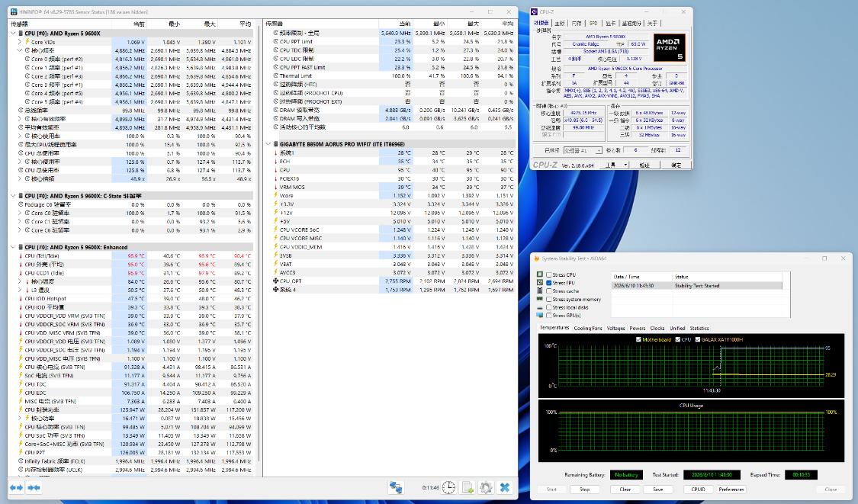
Task: Click HWiNFO log file start icon
Action: (468, 487)
